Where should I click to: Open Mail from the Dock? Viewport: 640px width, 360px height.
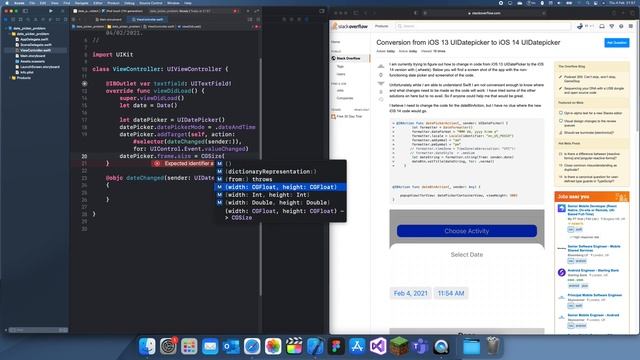pos(210,347)
